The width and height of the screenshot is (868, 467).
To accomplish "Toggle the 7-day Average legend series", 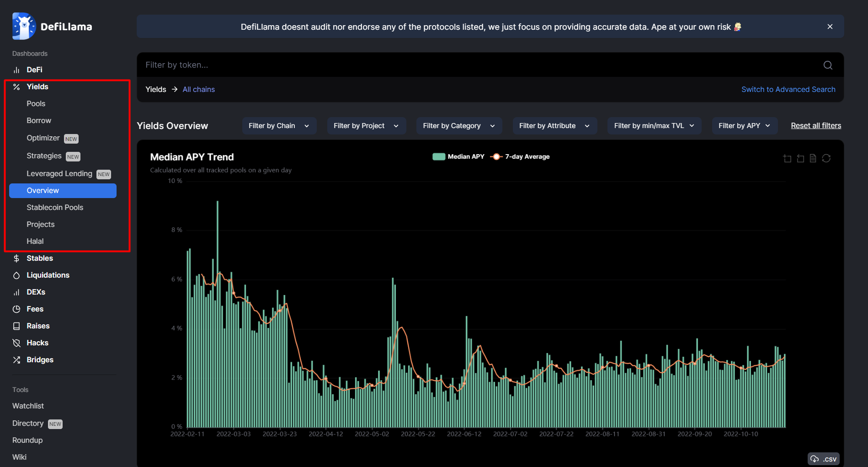I will (x=520, y=156).
